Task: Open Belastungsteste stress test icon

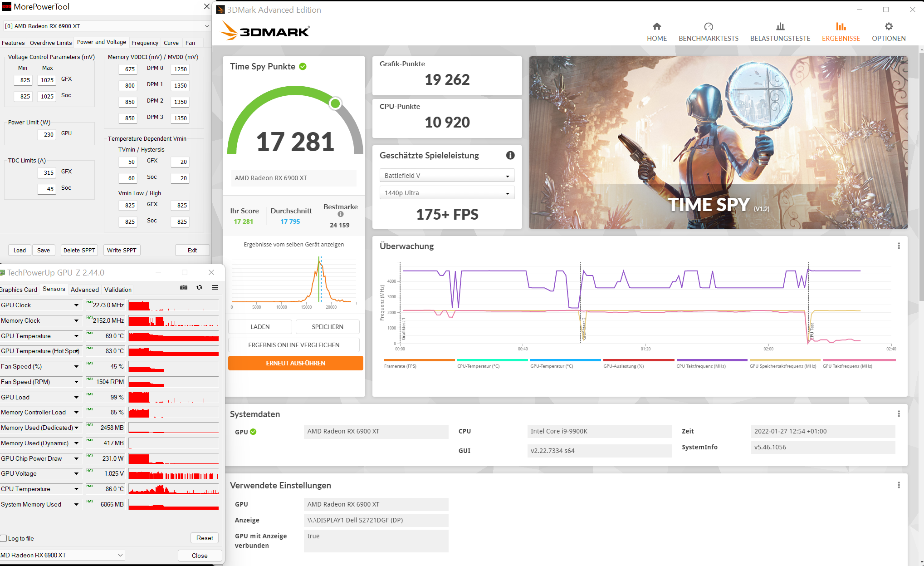Action: click(x=780, y=26)
